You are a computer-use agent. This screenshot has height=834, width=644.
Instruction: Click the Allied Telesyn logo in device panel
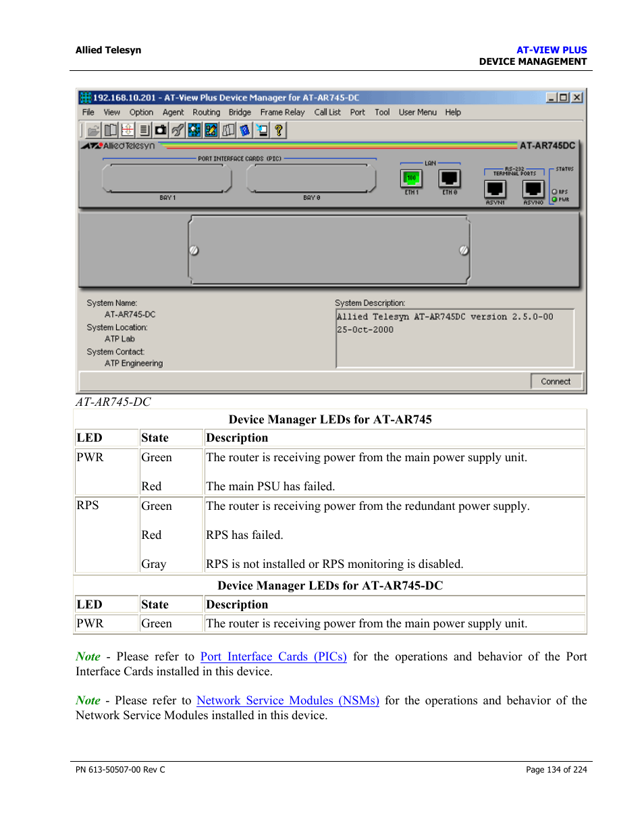119,145
